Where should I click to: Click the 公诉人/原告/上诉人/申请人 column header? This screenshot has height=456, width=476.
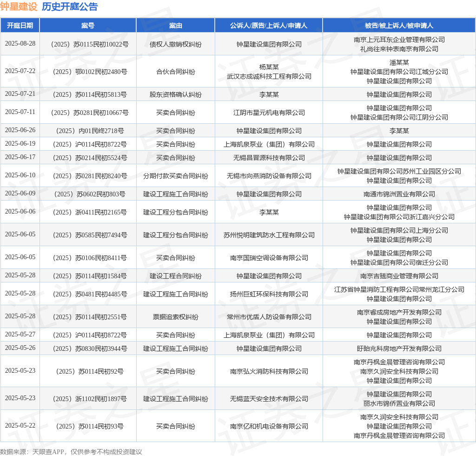(269, 26)
